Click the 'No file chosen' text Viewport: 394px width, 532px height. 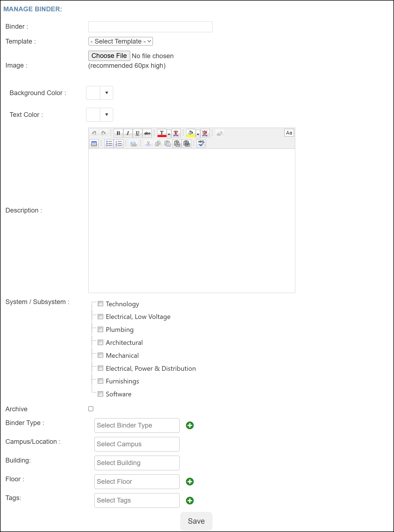click(153, 56)
